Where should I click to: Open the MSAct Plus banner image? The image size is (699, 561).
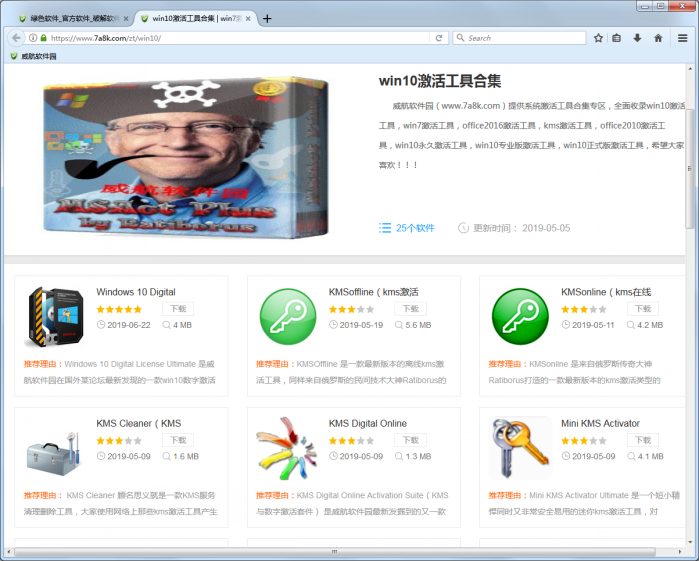[185, 157]
